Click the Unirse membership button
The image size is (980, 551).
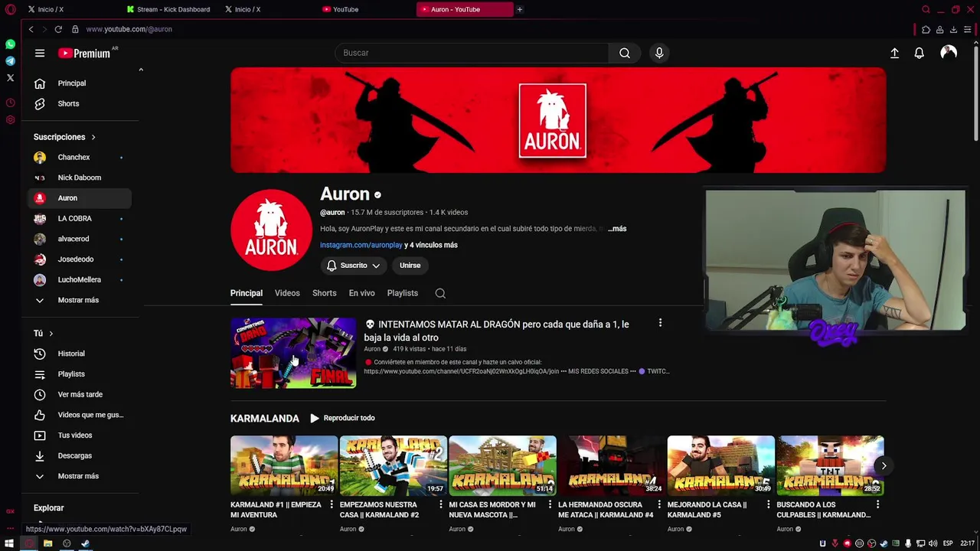[410, 266]
